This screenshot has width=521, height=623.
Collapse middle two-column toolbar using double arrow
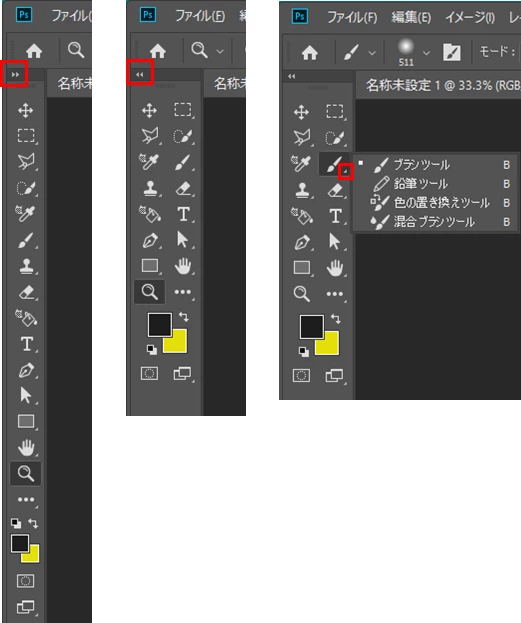pyautogui.click(x=139, y=74)
